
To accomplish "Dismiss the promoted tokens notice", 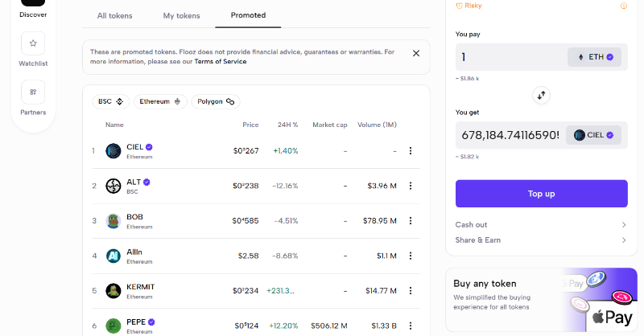I will pos(416,53).
